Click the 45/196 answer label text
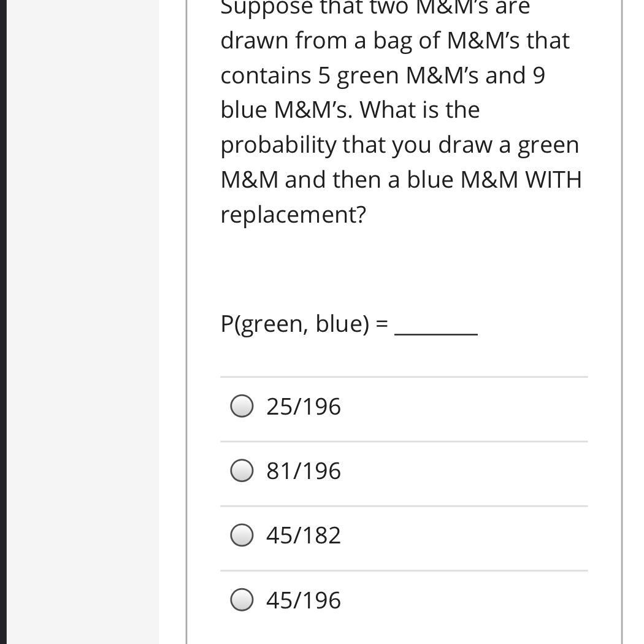The height and width of the screenshot is (644, 644). (x=303, y=600)
